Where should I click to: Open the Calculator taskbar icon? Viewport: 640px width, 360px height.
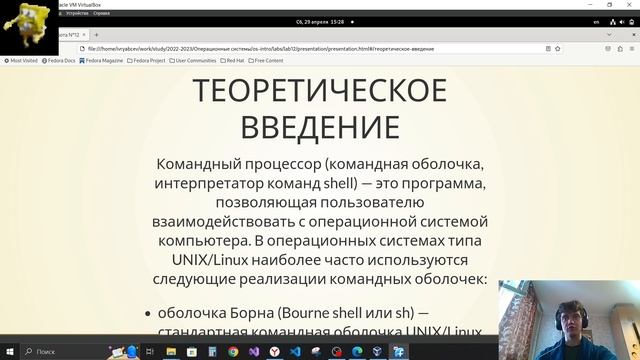point(212,351)
